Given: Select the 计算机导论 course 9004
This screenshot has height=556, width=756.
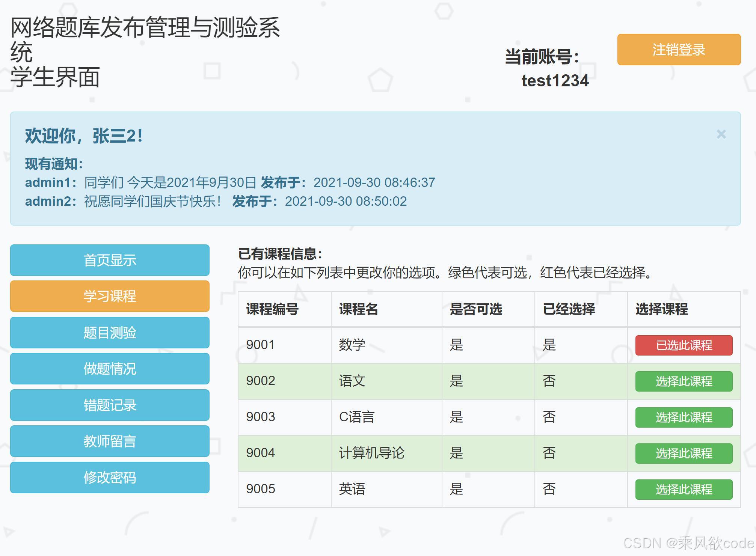Looking at the screenshot, I should point(684,454).
